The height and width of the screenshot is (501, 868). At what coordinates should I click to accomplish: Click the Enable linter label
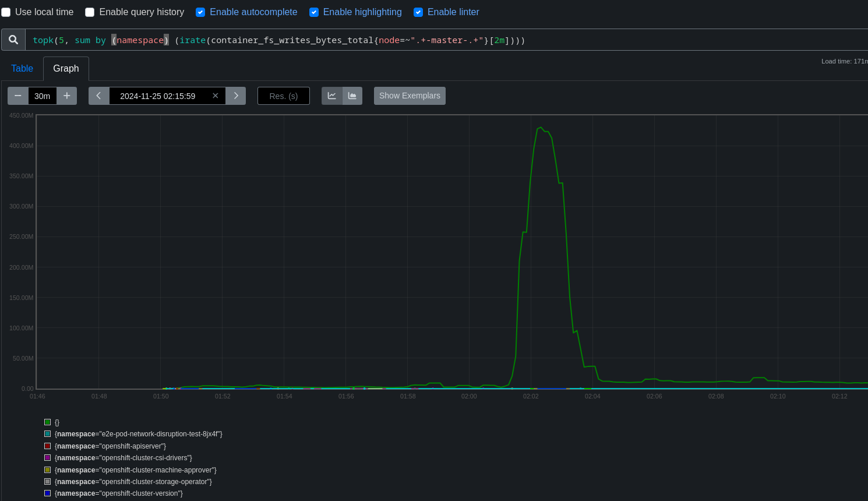click(453, 12)
